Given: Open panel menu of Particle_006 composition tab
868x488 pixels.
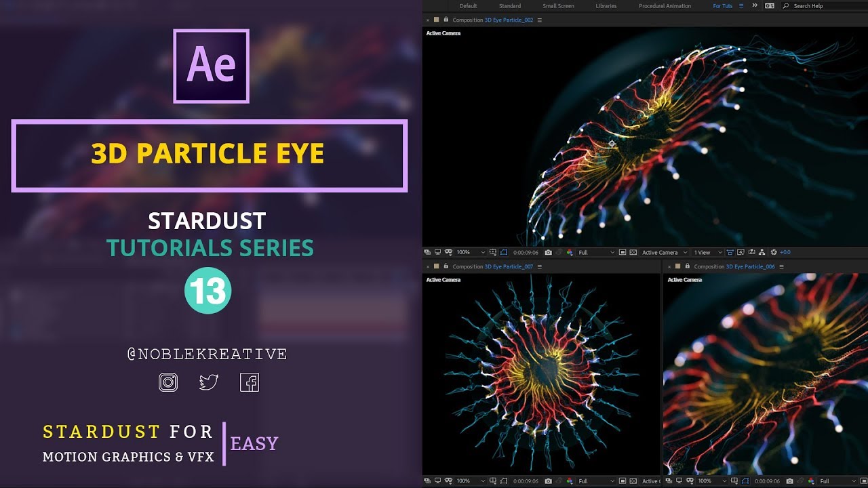Looking at the screenshot, I should (x=781, y=267).
